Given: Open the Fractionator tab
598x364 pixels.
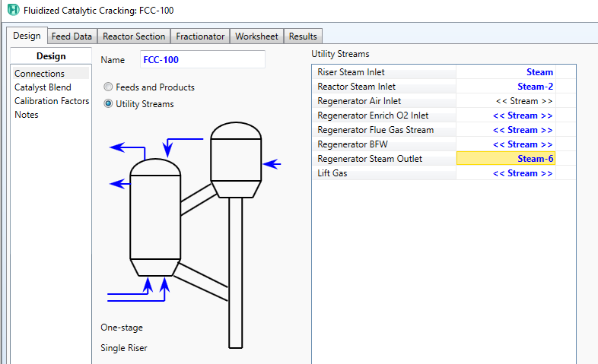Looking at the screenshot, I should coord(200,36).
